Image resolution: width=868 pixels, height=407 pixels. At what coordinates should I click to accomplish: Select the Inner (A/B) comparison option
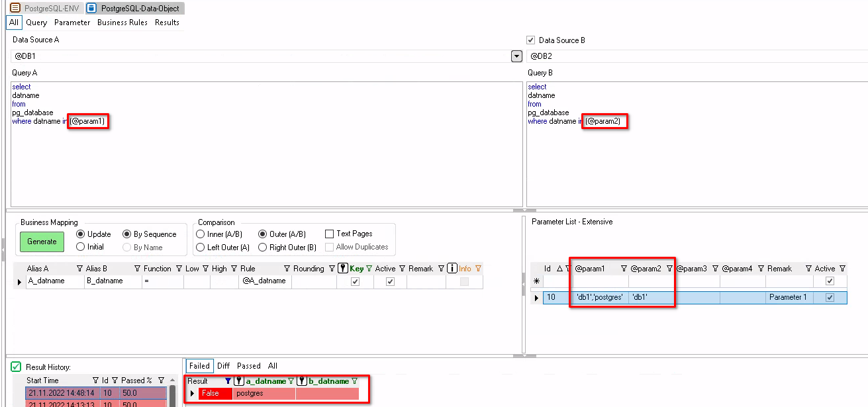201,234
